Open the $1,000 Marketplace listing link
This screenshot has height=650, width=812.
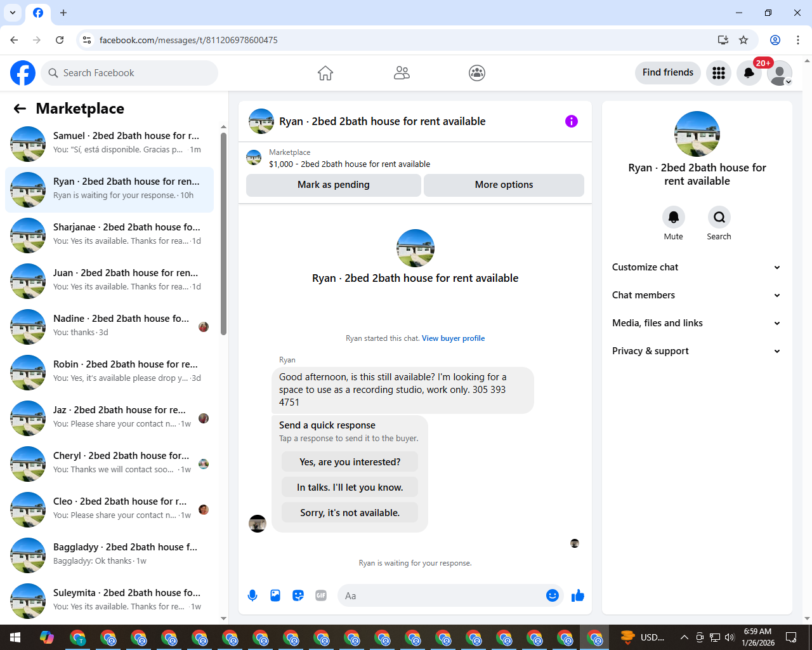tap(350, 164)
